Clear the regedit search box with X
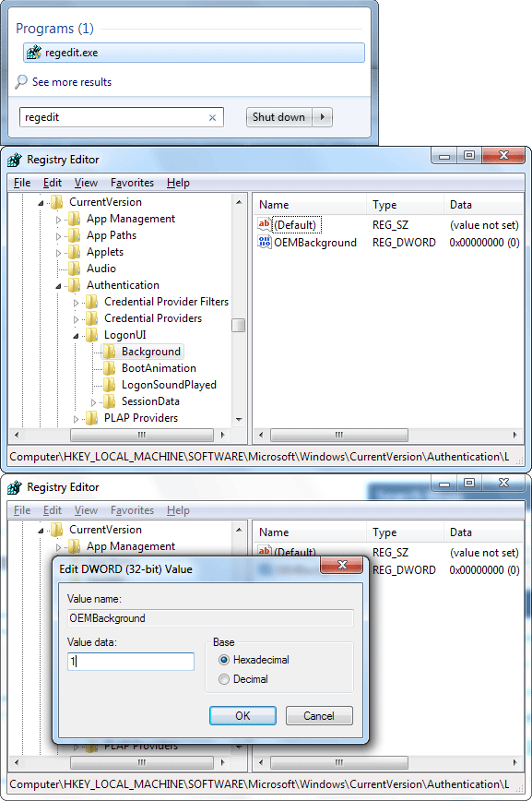Image resolution: width=532 pixels, height=801 pixels. [212, 117]
